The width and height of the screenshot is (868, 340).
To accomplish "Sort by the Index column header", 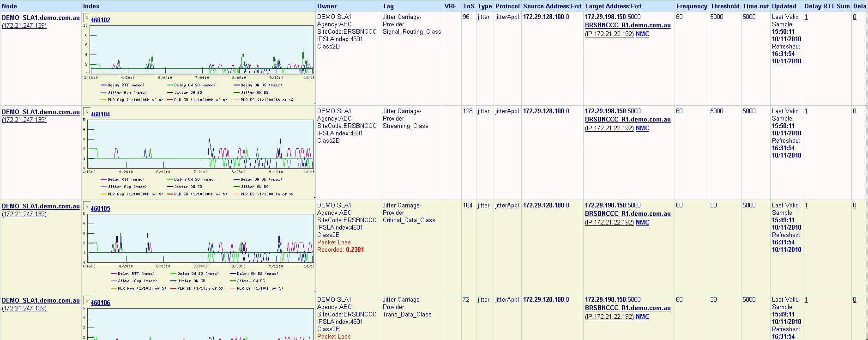I will 91,6.
